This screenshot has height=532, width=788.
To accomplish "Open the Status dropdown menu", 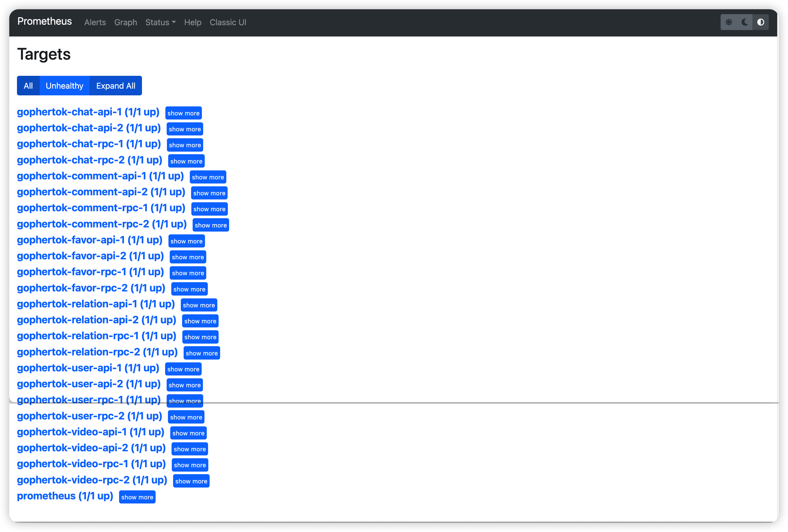I will [x=160, y=22].
